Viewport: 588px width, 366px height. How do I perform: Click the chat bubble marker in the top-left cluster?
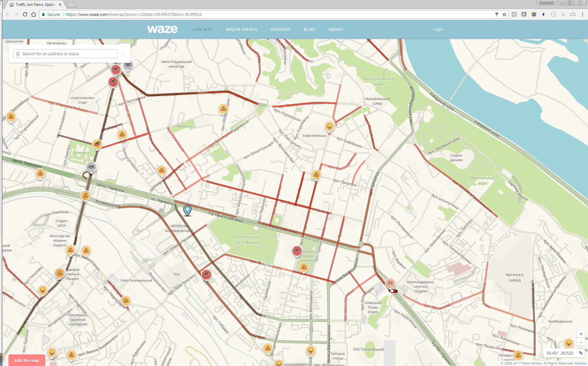pyautogui.click(x=128, y=65)
